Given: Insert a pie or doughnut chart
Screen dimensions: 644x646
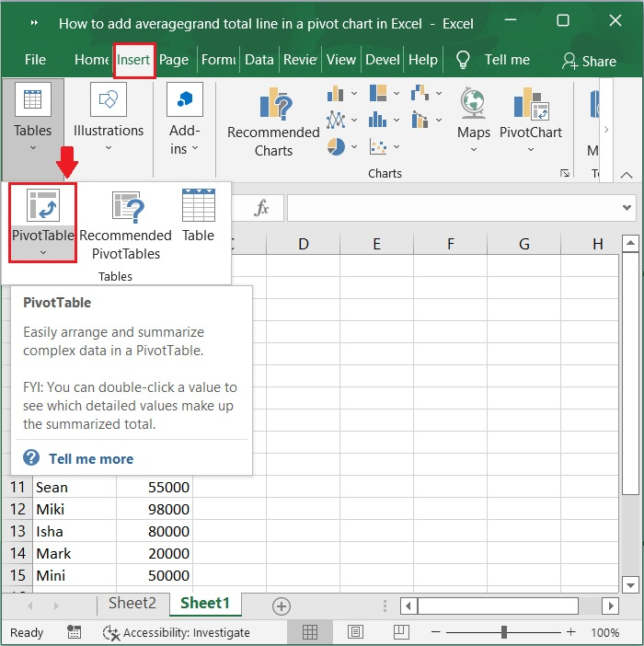Looking at the screenshot, I should [x=341, y=146].
